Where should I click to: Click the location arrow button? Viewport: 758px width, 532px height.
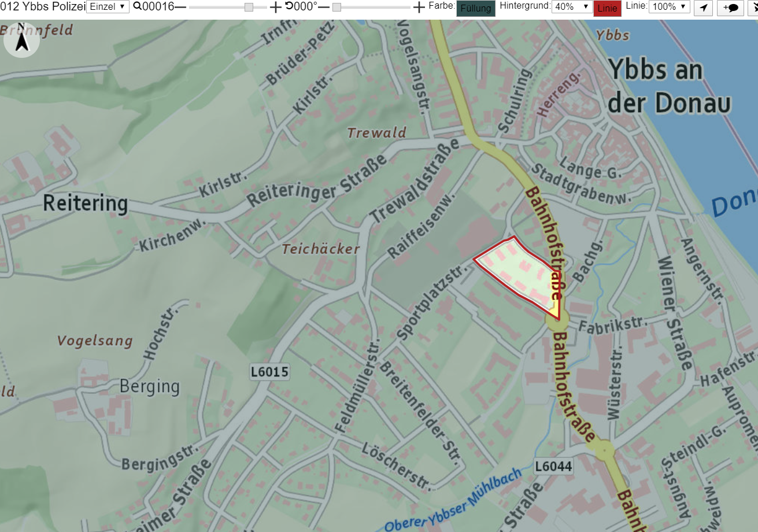click(x=703, y=8)
